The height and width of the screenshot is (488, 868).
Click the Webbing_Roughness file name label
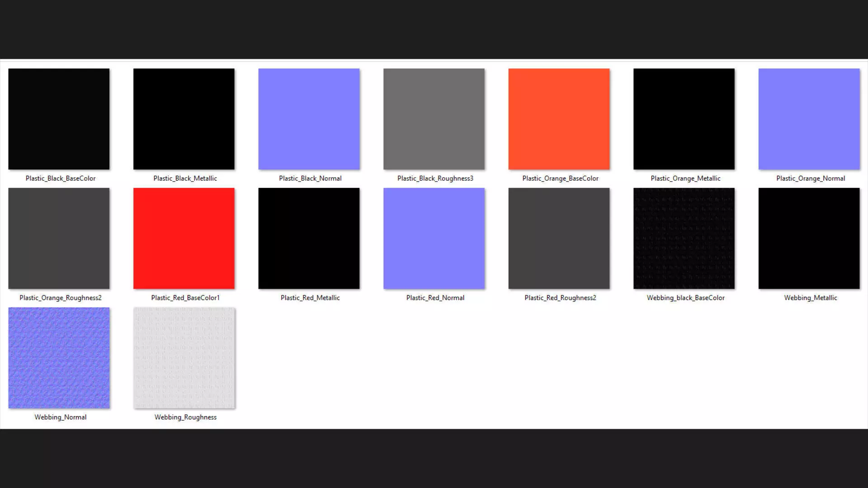(x=185, y=417)
